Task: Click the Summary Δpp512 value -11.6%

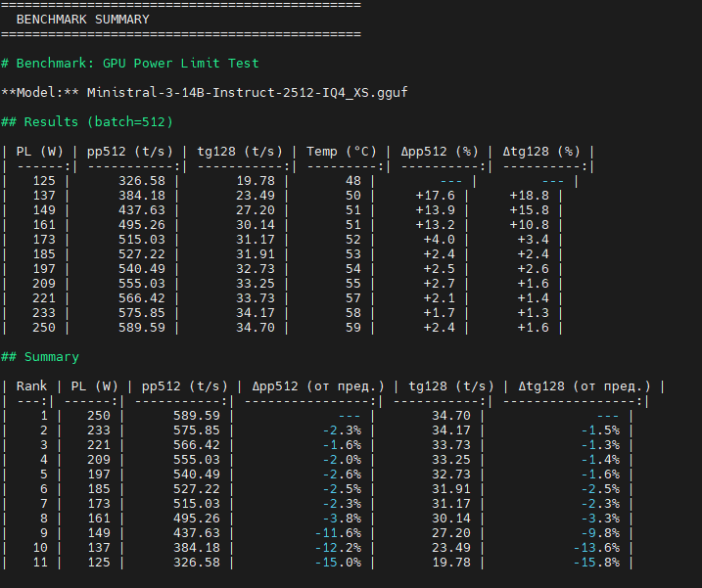Action: tap(338, 533)
